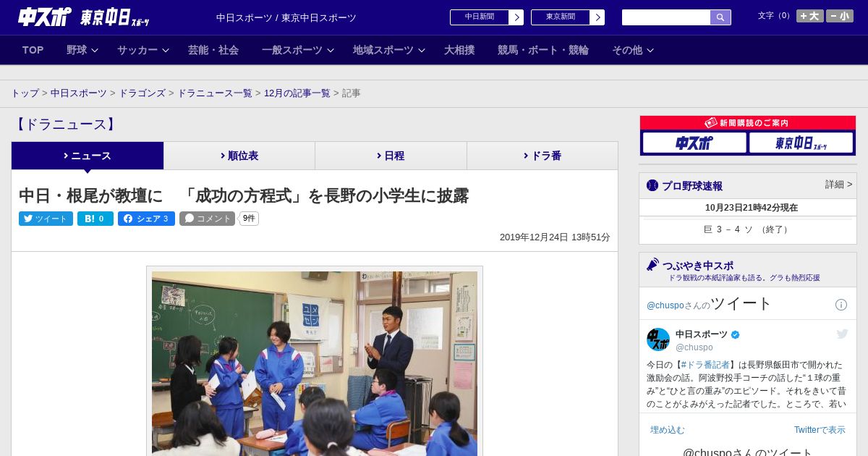Viewport: 868px width, 456px height.
Task: Increase text size with 大 button
Action: coord(810,16)
